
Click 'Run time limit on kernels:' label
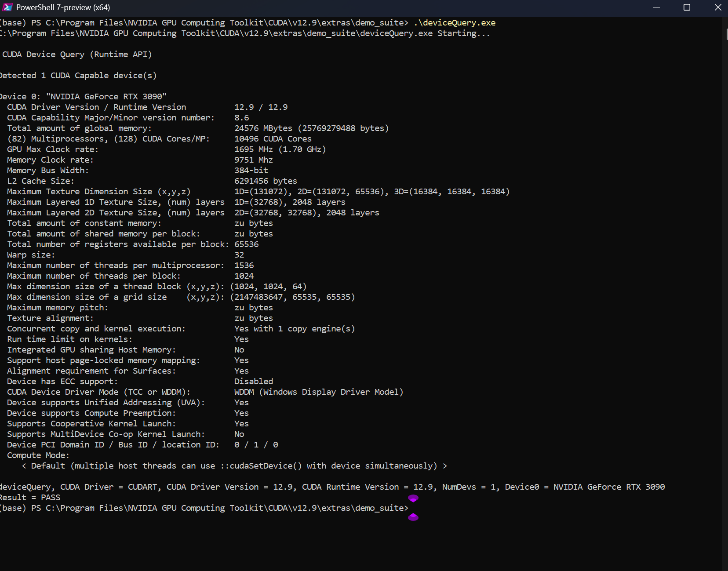(x=69, y=339)
